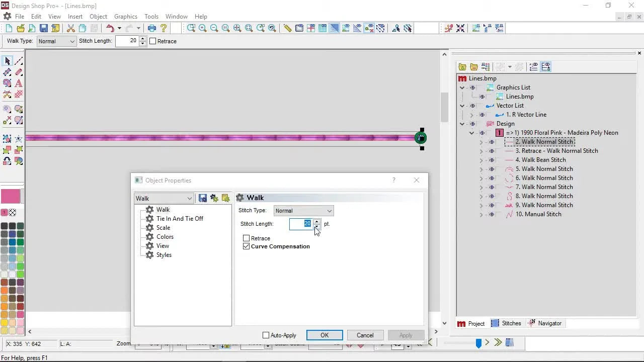Uncheck the Curve Compensation checkbox
This screenshot has height=362, width=644.
246,246
